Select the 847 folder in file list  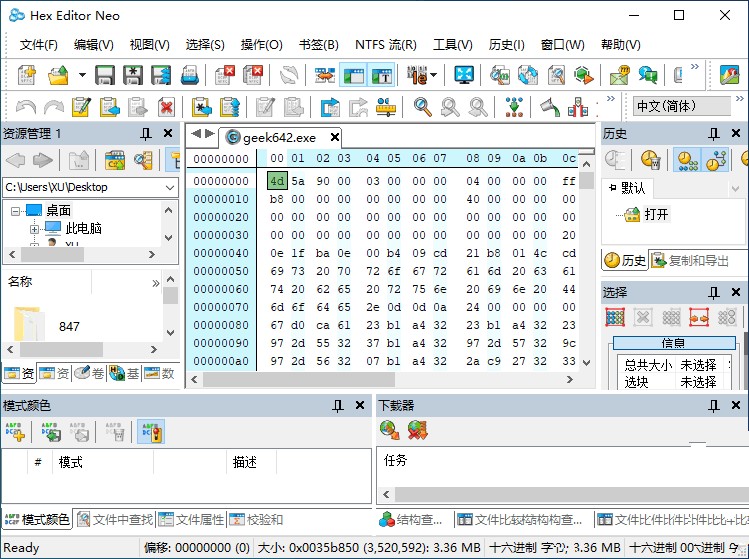pos(69,326)
